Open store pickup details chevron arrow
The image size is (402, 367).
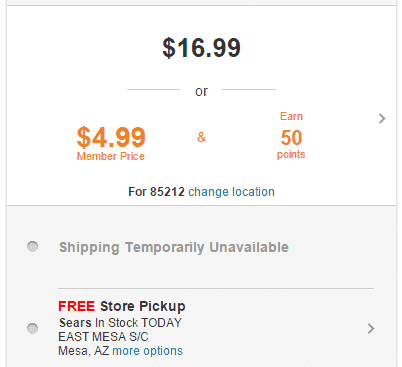tap(371, 329)
